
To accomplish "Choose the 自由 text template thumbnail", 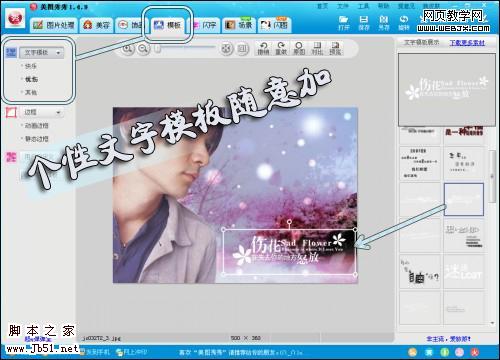I will tap(420, 272).
